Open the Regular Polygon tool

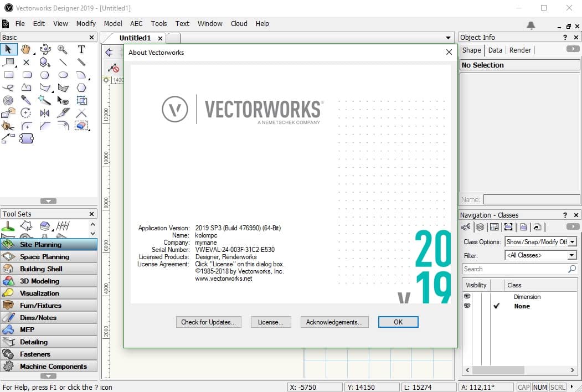pos(81,87)
